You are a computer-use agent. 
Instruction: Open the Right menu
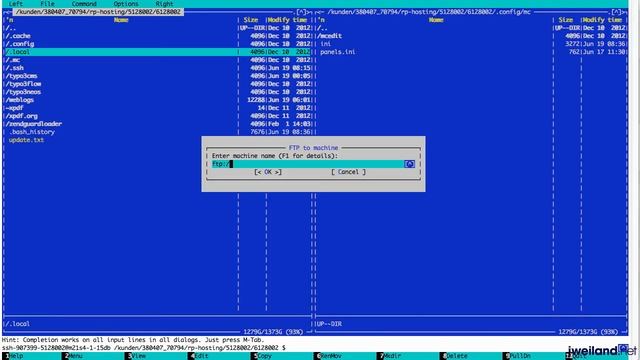164,4
